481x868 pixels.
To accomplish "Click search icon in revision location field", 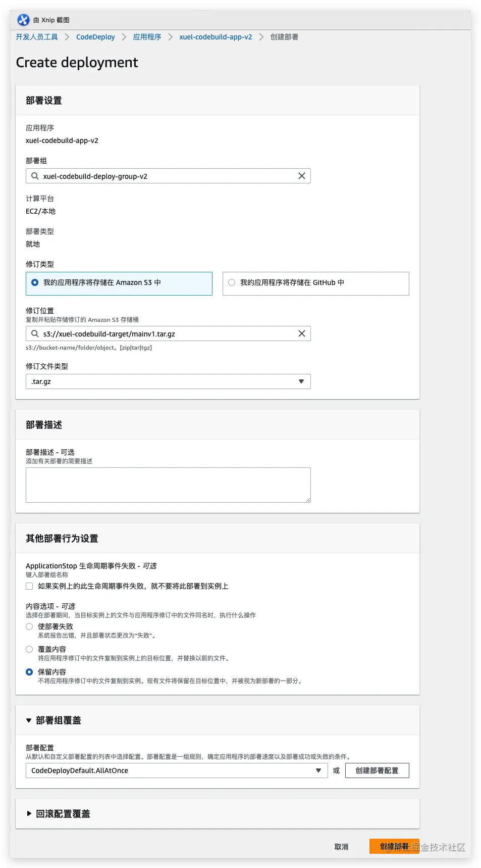I will (x=35, y=333).
